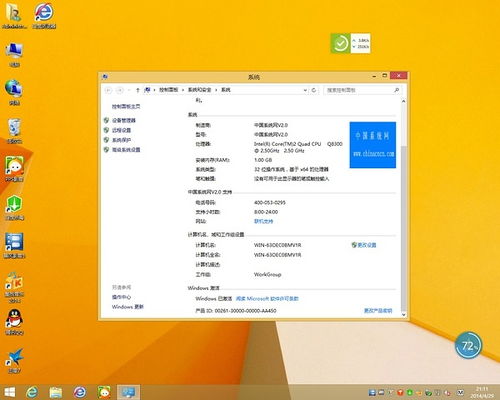
Task: Open the Windows Start button
Action: (x=10, y=392)
